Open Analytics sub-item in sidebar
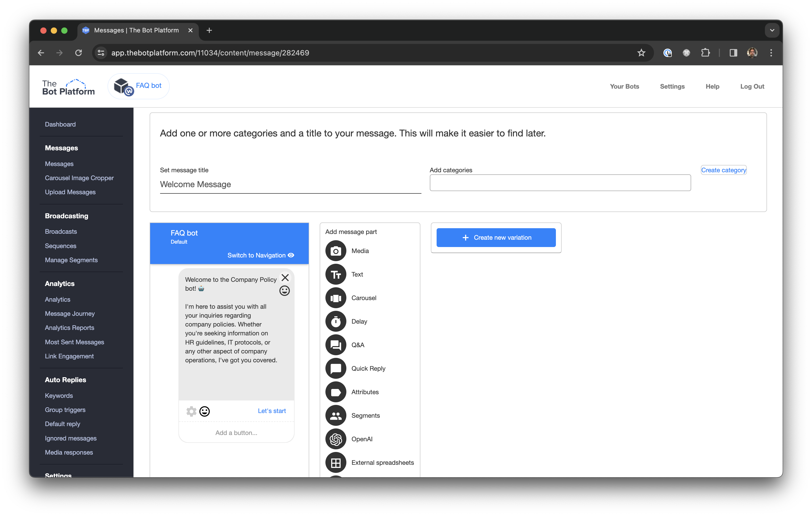 click(x=57, y=299)
